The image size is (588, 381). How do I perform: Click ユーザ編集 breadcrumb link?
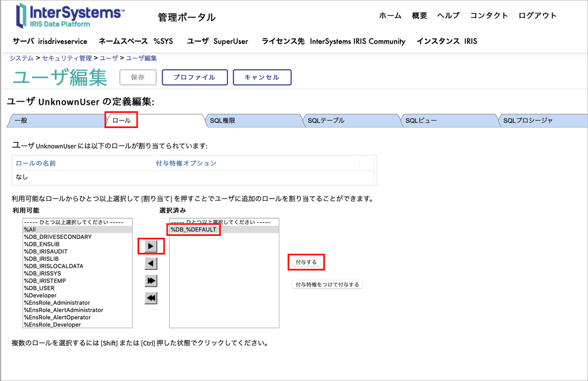(x=142, y=58)
